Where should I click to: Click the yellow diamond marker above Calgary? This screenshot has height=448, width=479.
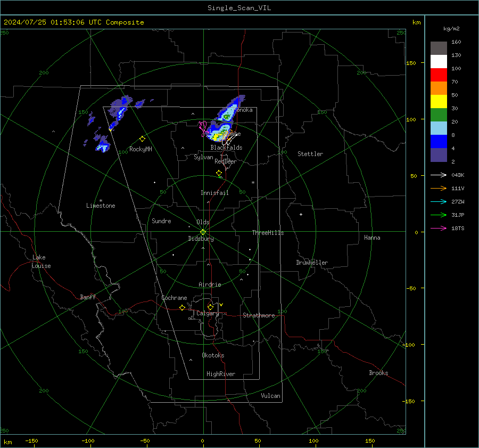click(x=210, y=307)
